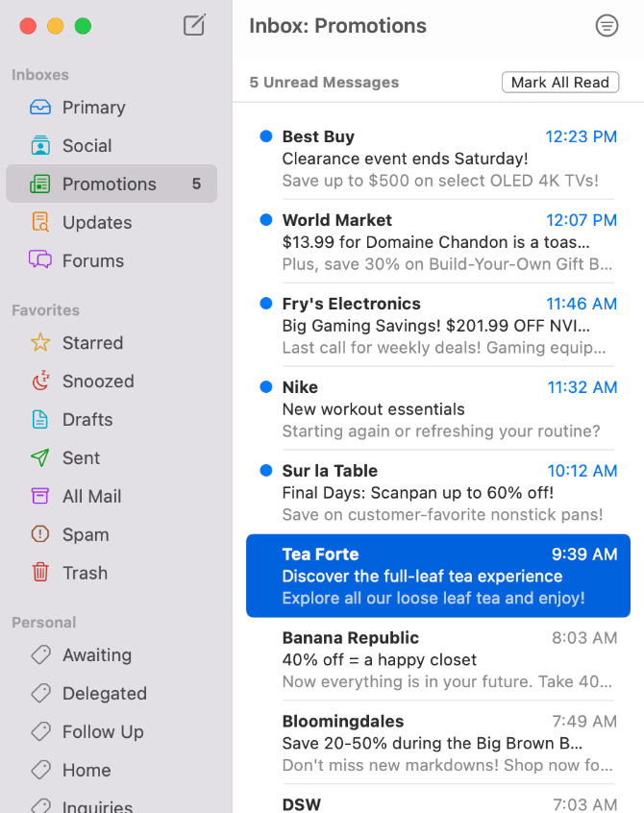
Task: Click the Sent paper plane icon
Action: pyautogui.click(x=40, y=457)
